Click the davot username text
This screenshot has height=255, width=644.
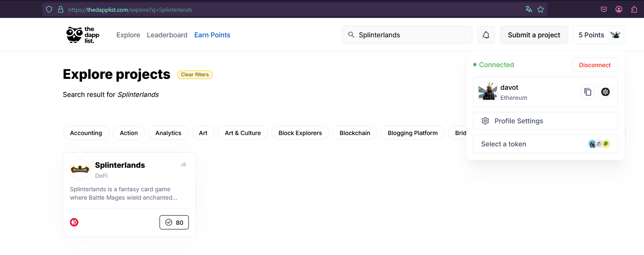pyautogui.click(x=509, y=87)
